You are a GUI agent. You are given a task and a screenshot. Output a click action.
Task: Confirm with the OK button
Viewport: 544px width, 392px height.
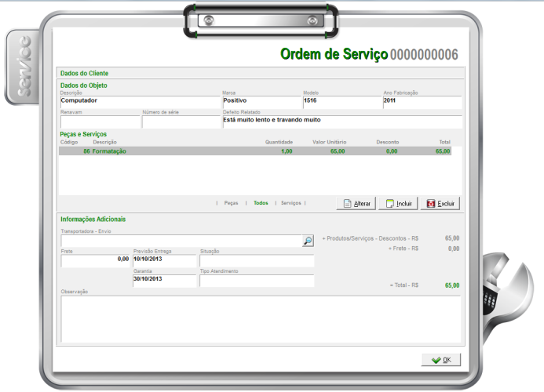[x=440, y=360]
